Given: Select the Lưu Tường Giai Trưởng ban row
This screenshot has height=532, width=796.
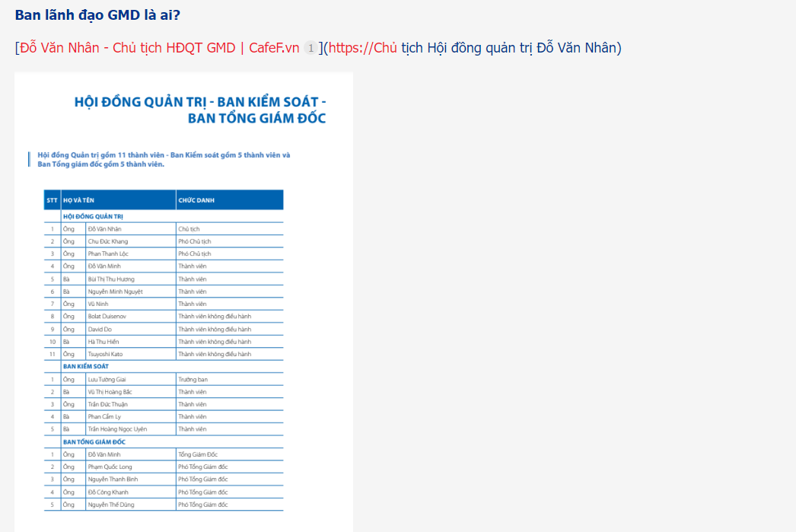Looking at the screenshot, I should 164,379.
